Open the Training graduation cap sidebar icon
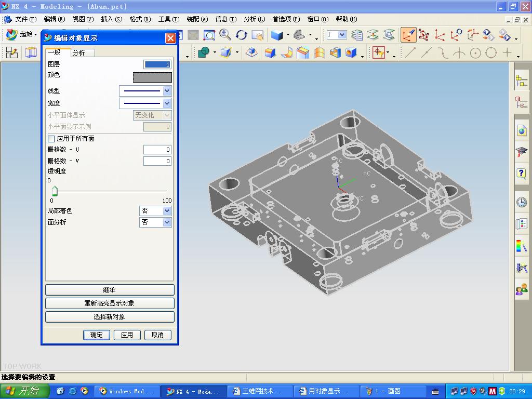The image size is (532, 399). (x=522, y=152)
